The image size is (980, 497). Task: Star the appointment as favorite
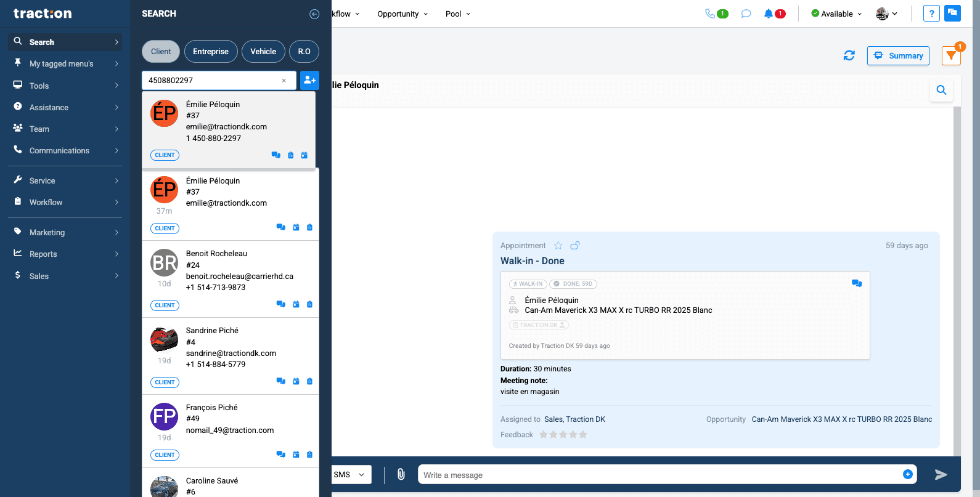click(x=558, y=245)
